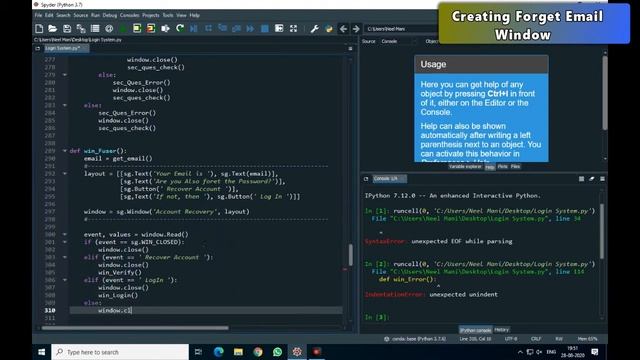Open the Source menu

(80, 15)
